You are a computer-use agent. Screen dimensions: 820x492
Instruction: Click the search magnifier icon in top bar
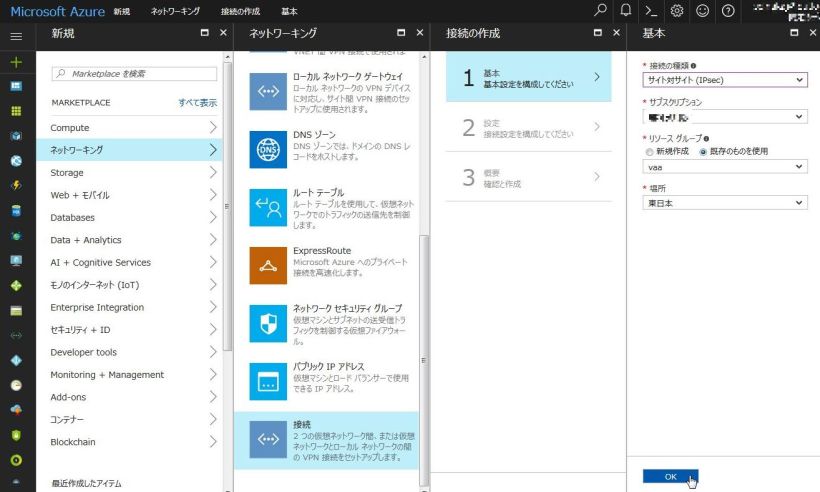pyautogui.click(x=600, y=11)
